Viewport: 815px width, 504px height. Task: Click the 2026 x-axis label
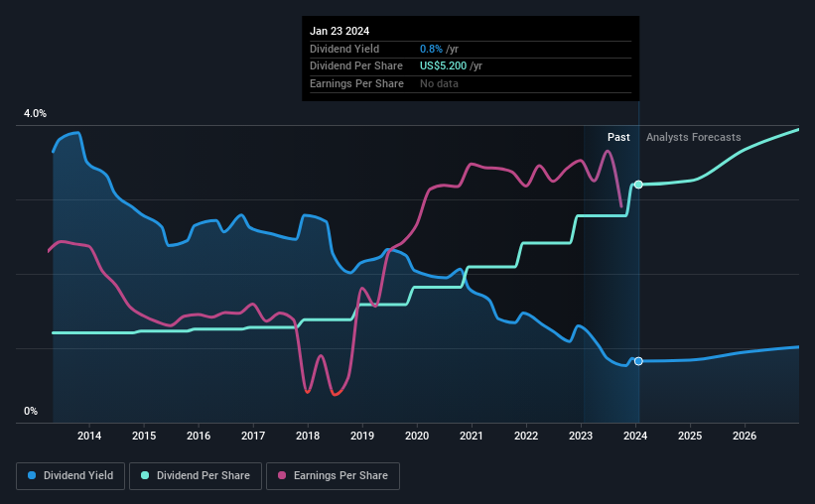[x=745, y=436]
